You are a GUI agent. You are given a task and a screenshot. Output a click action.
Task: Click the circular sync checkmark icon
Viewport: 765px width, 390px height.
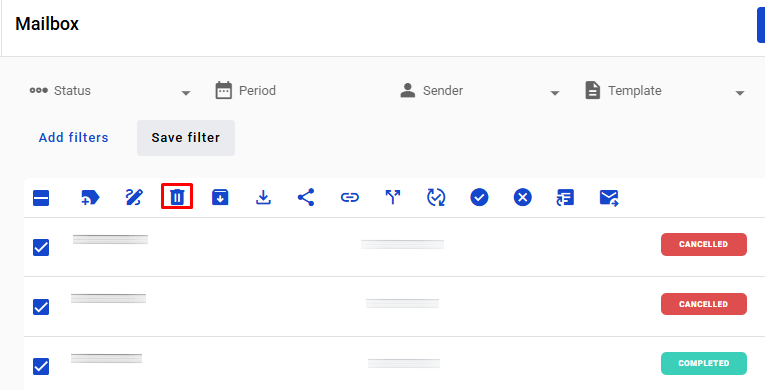[x=436, y=197]
